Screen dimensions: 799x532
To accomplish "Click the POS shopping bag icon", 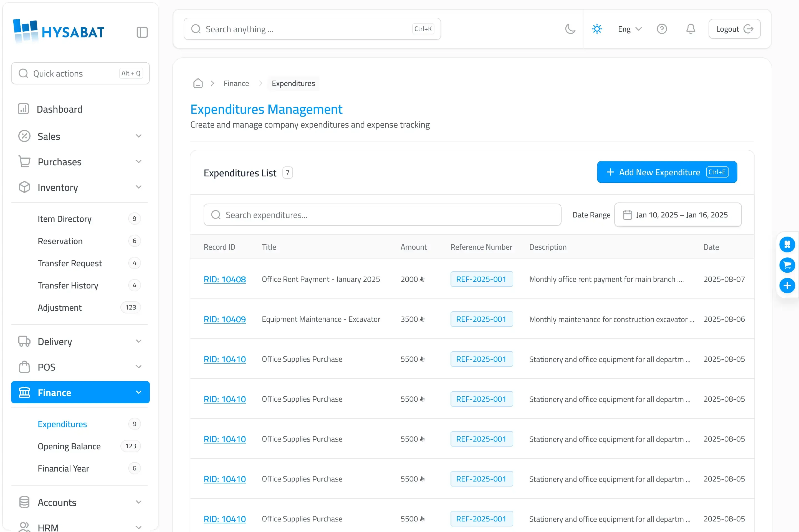I will point(24,367).
